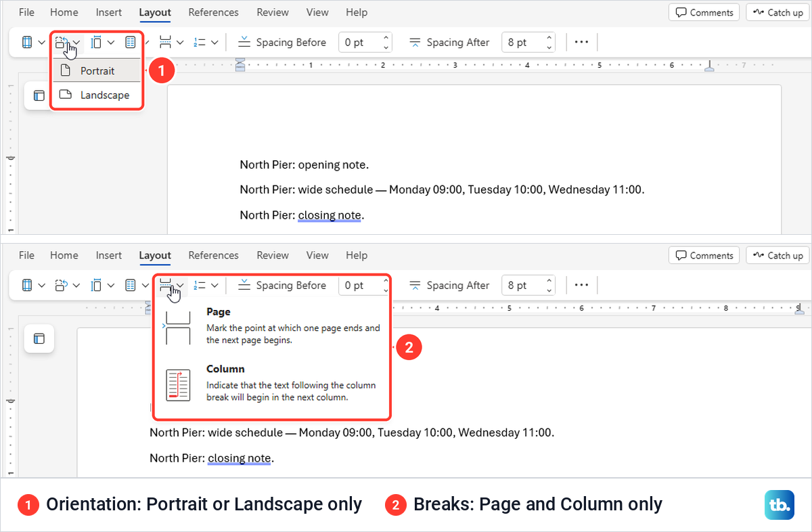Click the Spacing After icon in the top screenshot
812x532 pixels.
(x=415, y=42)
